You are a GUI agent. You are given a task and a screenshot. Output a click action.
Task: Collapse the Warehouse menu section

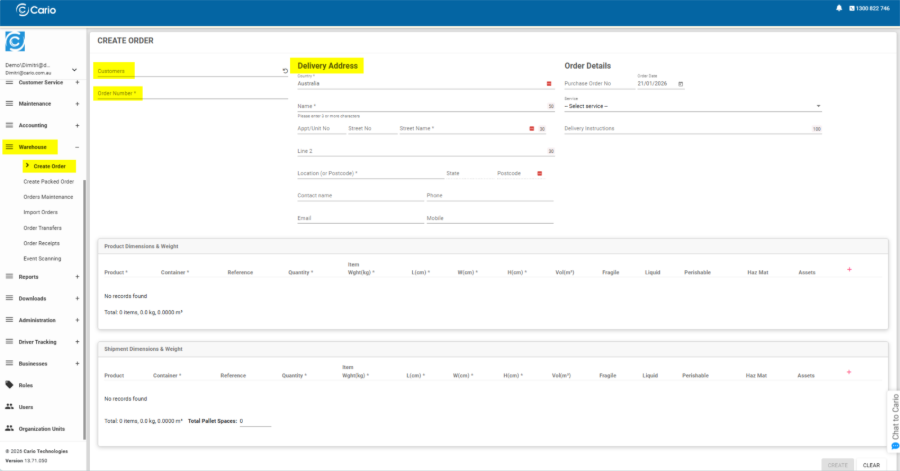tap(77, 147)
